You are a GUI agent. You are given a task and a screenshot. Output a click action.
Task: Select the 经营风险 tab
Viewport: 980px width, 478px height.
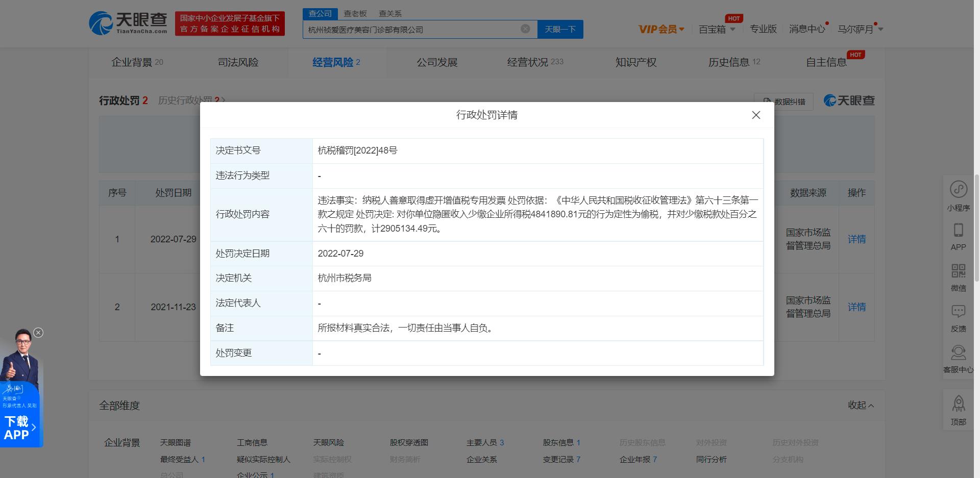click(x=336, y=62)
